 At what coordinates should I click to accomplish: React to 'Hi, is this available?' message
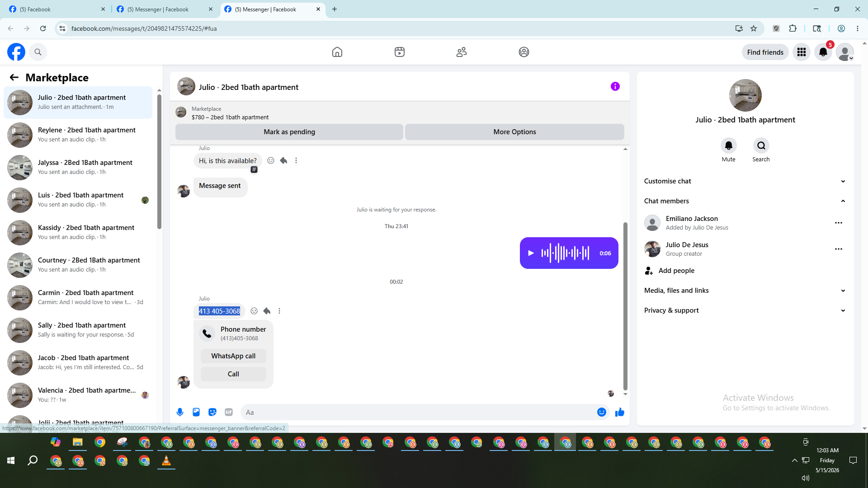(271, 160)
